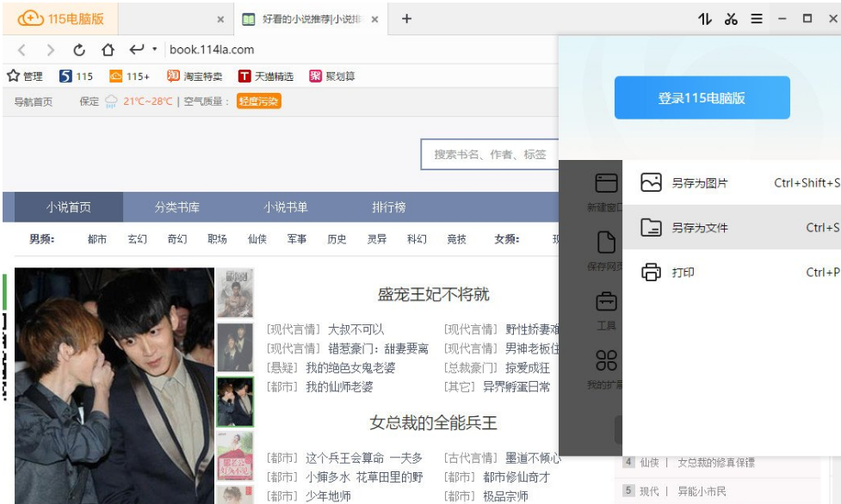The image size is (841, 504).
Task: Select the 小说书单 navigation tab
Action: tap(285, 207)
